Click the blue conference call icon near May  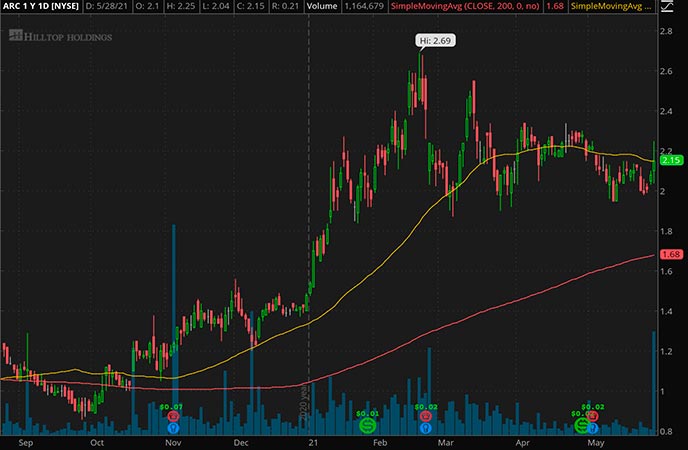coord(593,428)
